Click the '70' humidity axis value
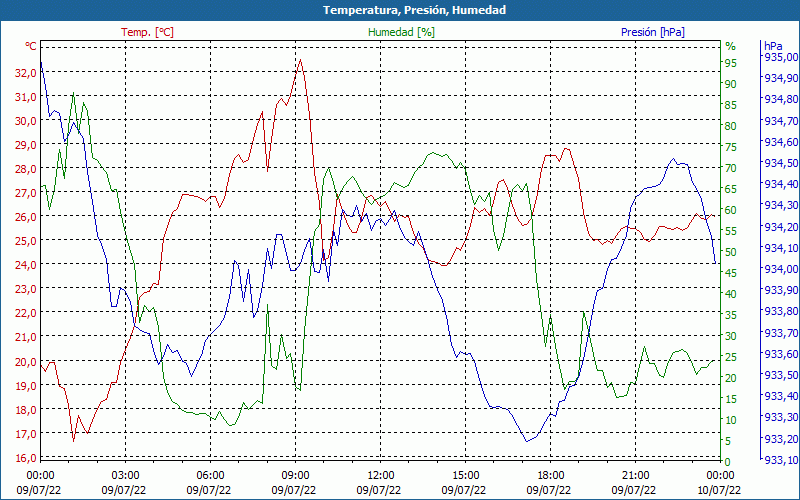Screen dimensions: 800x500 point(731,168)
